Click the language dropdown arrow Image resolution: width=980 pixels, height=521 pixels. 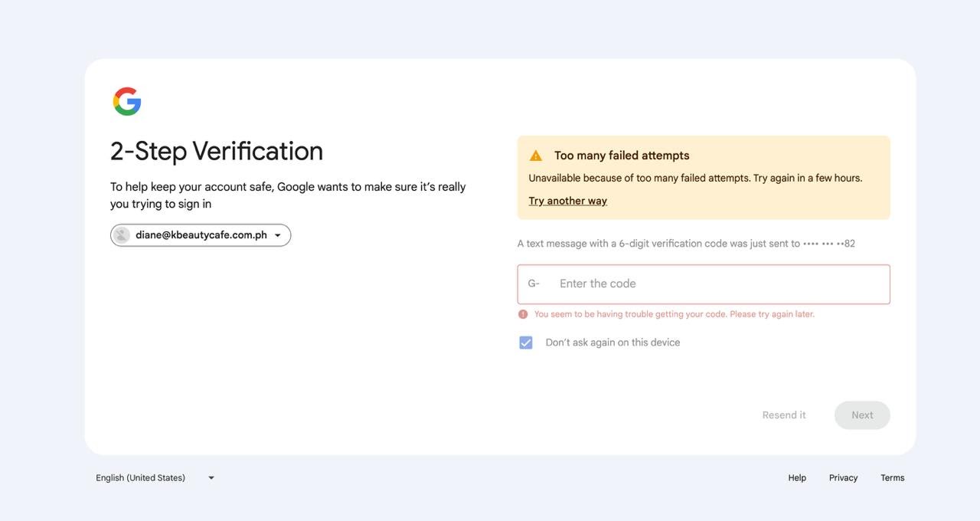click(x=211, y=478)
